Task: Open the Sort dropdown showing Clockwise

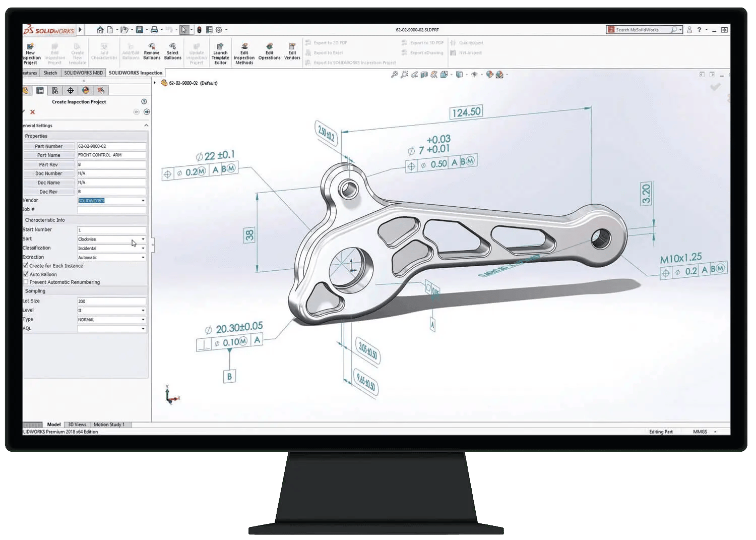Action: pyautogui.click(x=143, y=239)
